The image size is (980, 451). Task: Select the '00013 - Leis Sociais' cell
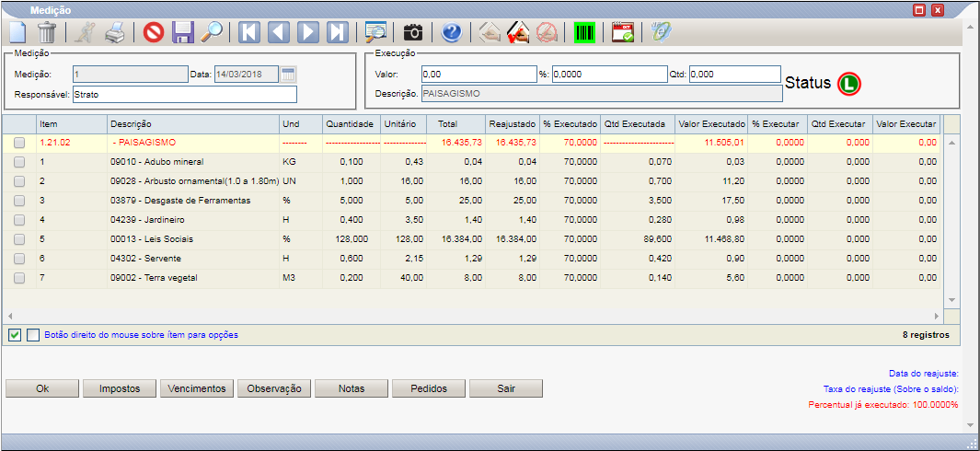point(192,239)
